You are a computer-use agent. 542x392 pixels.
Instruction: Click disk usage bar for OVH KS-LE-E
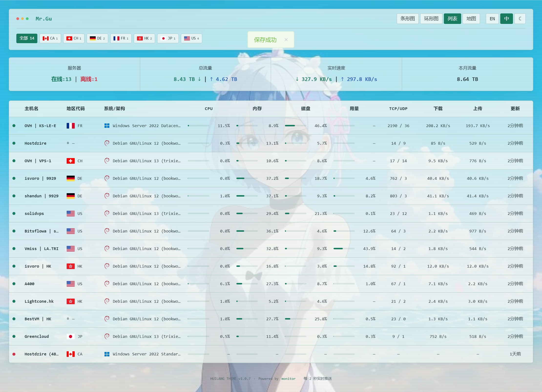296,126
